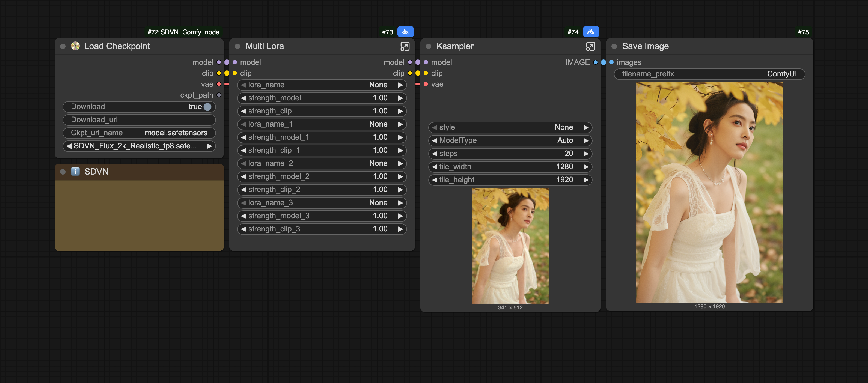868x383 pixels.
Task: Decrease strength_clip with left arrow
Action: tap(244, 111)
